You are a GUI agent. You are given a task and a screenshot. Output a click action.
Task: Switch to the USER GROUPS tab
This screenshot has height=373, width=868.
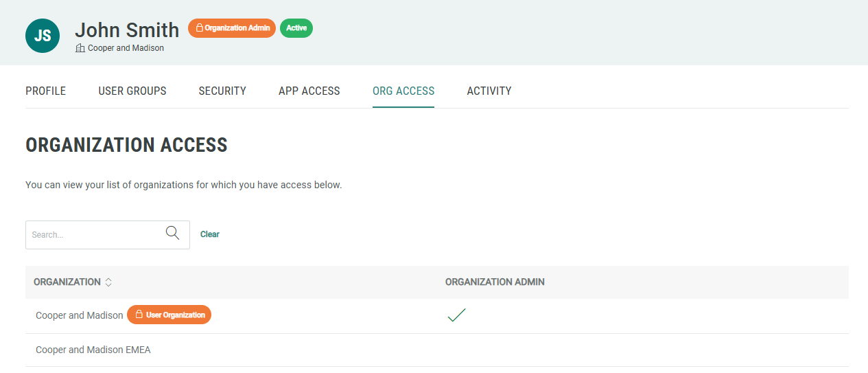[x=132, y=91]
